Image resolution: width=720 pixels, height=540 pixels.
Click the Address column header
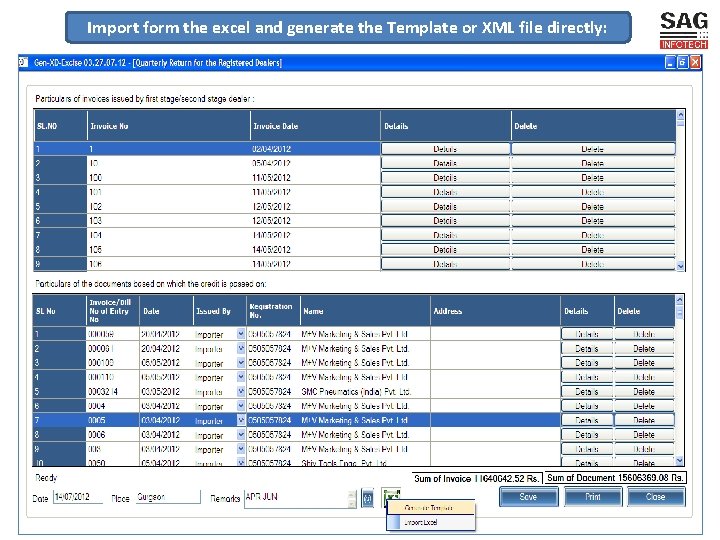[x=495, y=311]
